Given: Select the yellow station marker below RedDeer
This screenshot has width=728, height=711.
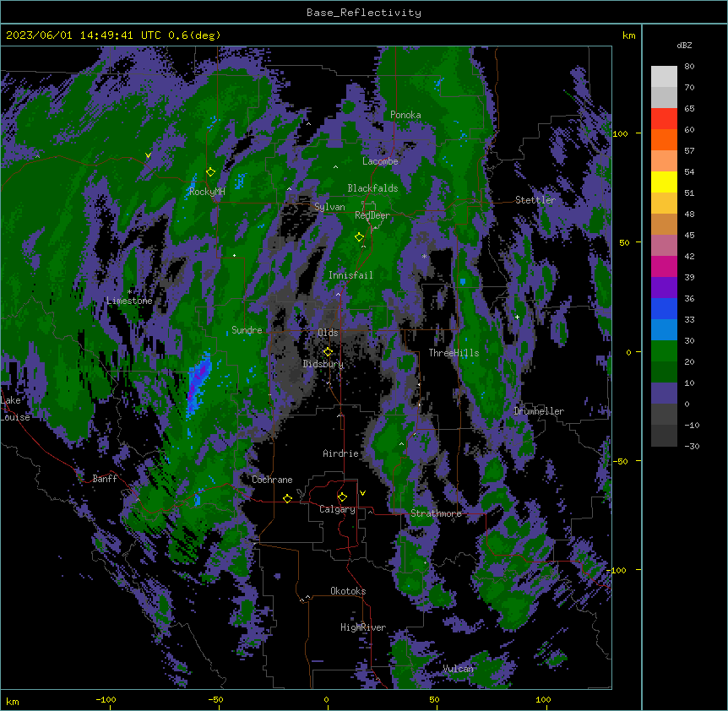Looking at the screenshot, I should 360,237.
